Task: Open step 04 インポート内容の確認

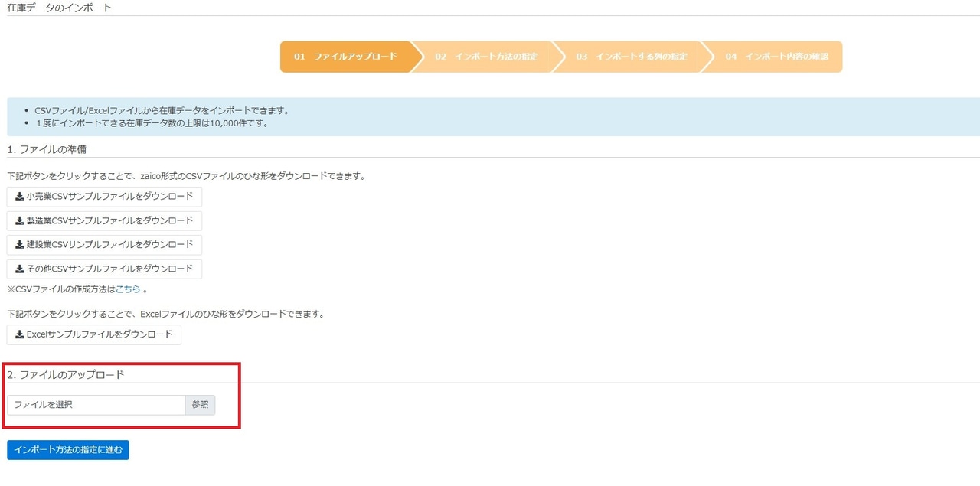Action: point(776,57)
